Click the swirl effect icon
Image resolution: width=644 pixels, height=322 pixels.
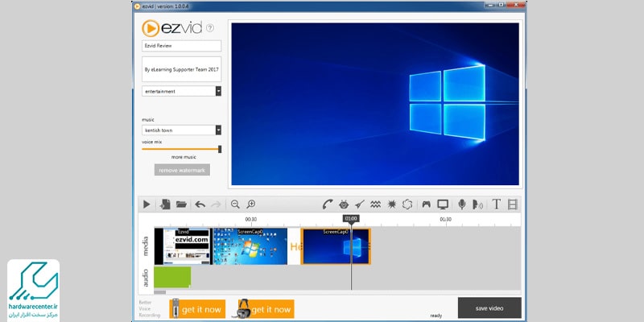407,204
